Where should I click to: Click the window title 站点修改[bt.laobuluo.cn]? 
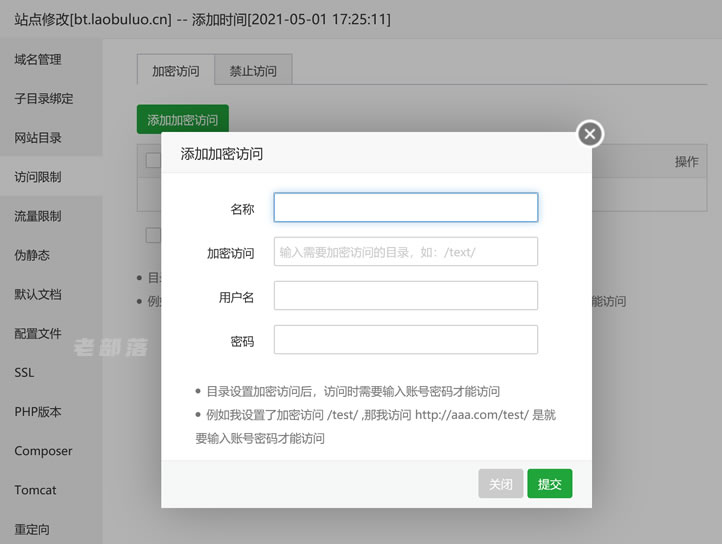pos(93,19)
